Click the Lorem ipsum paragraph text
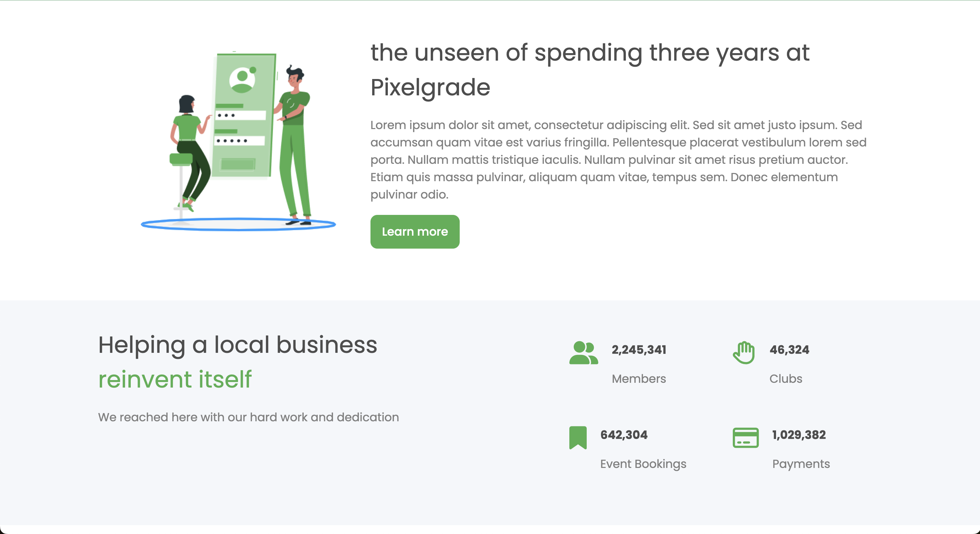 [x=618, y=159]
